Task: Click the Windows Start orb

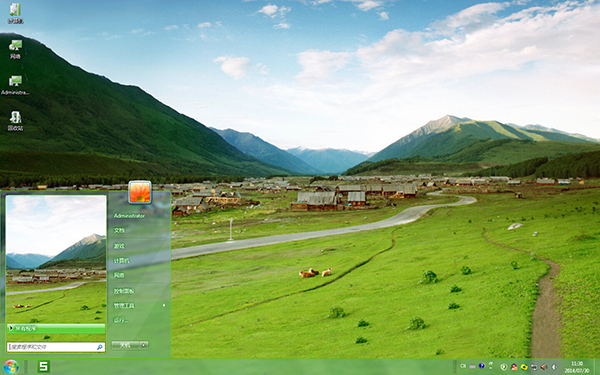Action: pos(11,367)
